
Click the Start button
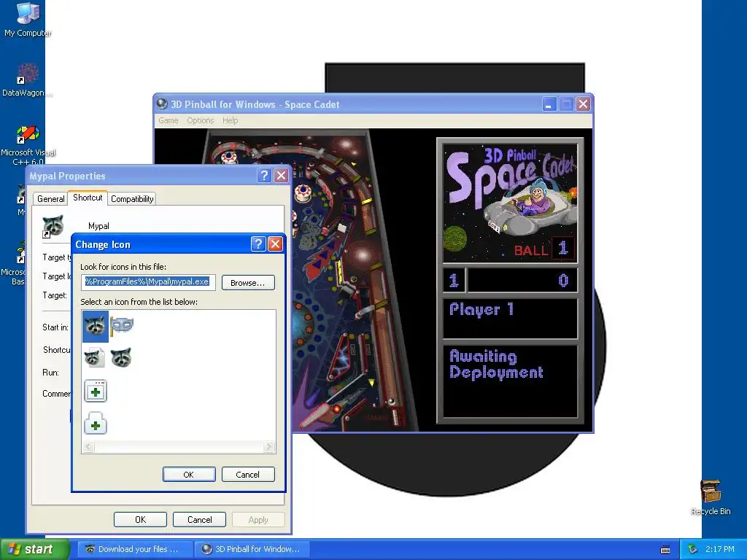(x=35, y=549)
